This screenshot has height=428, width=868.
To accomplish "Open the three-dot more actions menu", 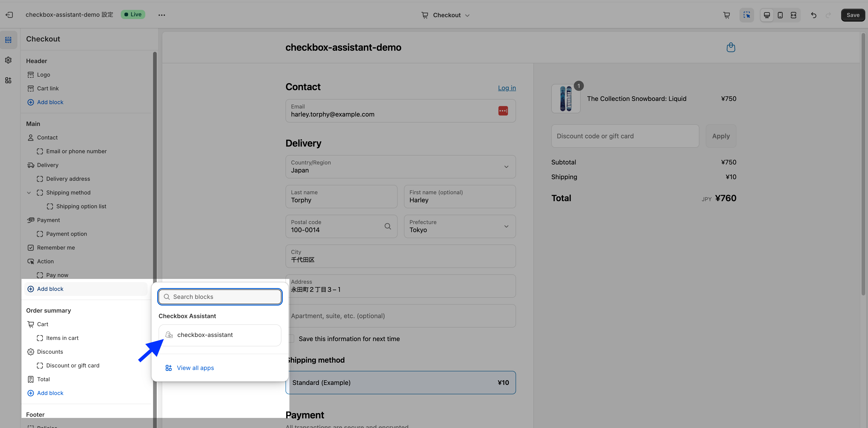I will 162,15.
